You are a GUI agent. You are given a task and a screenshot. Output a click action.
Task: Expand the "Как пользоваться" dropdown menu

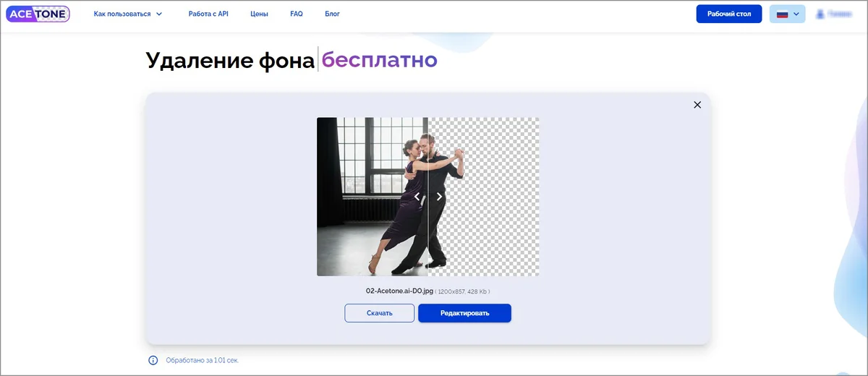128,14
